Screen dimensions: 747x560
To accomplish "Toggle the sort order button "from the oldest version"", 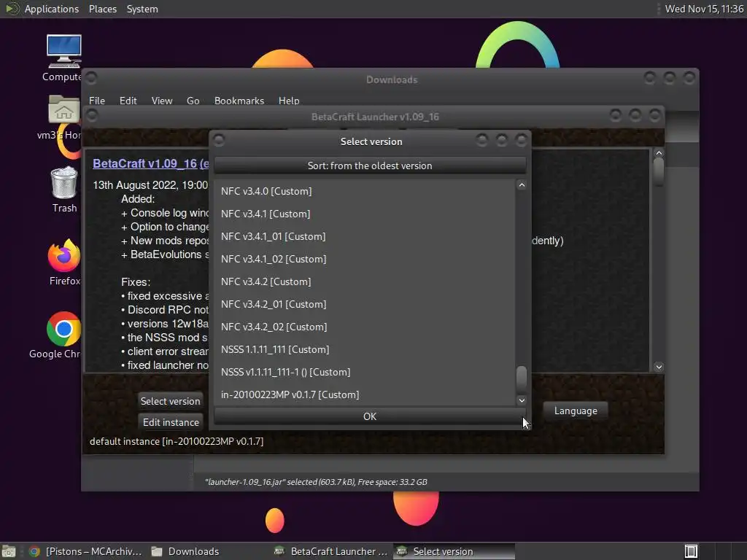I will (x=370, y=166).
